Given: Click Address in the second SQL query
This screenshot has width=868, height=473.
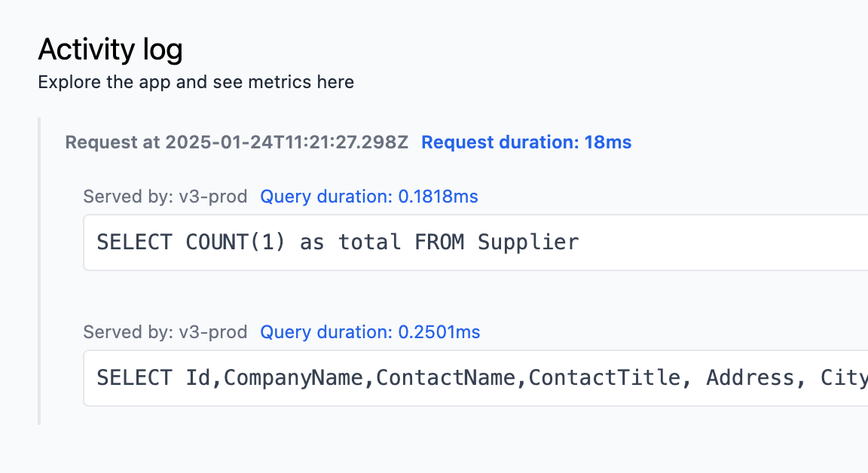Looking at the screenshot, I should [x=750, y=378].
